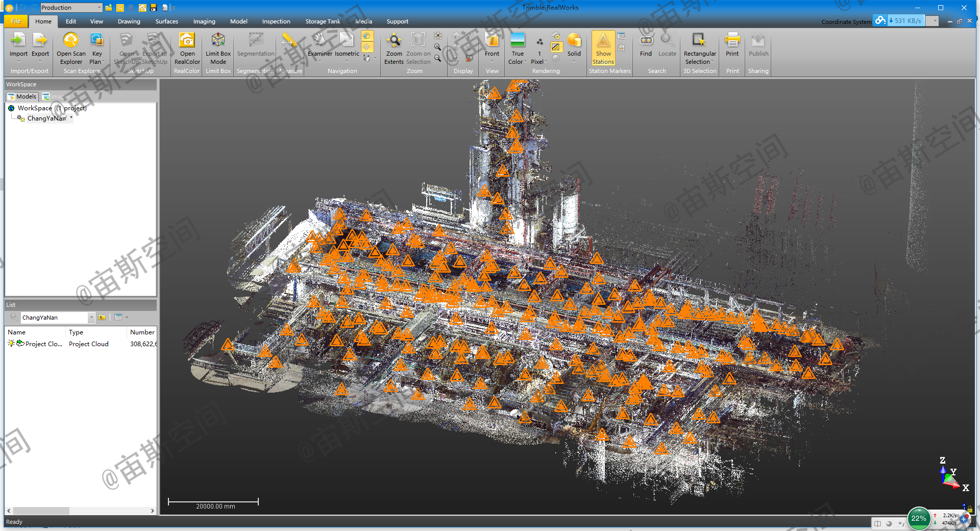Switch to the Edit ribbon tab

tap(71, 21)
